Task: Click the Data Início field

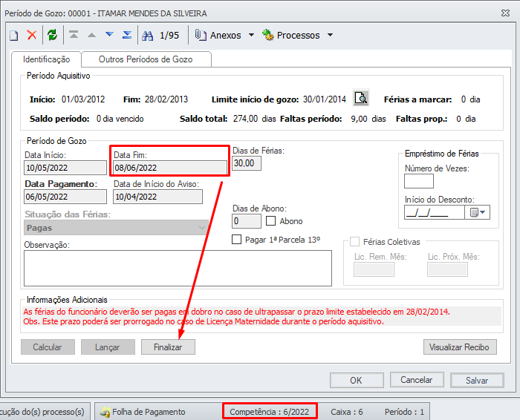Action: click(65, 168)
